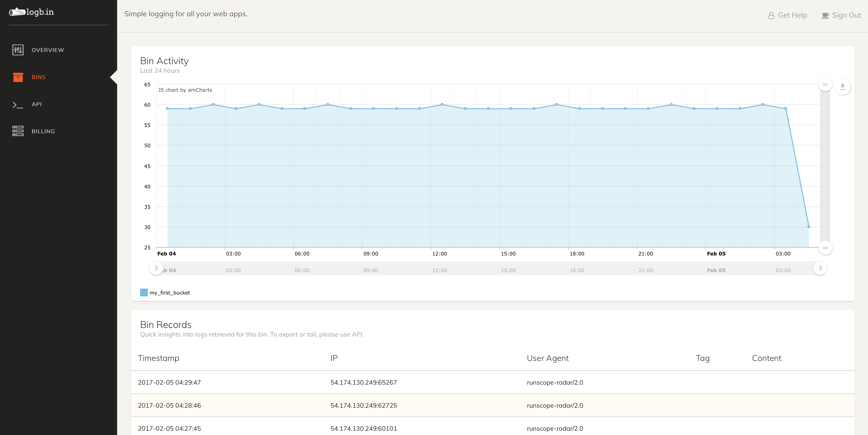Image resolution: width=868 pixels, height=435 pixels.
Task: Click the chart download export icon
Action: point(842,87)
